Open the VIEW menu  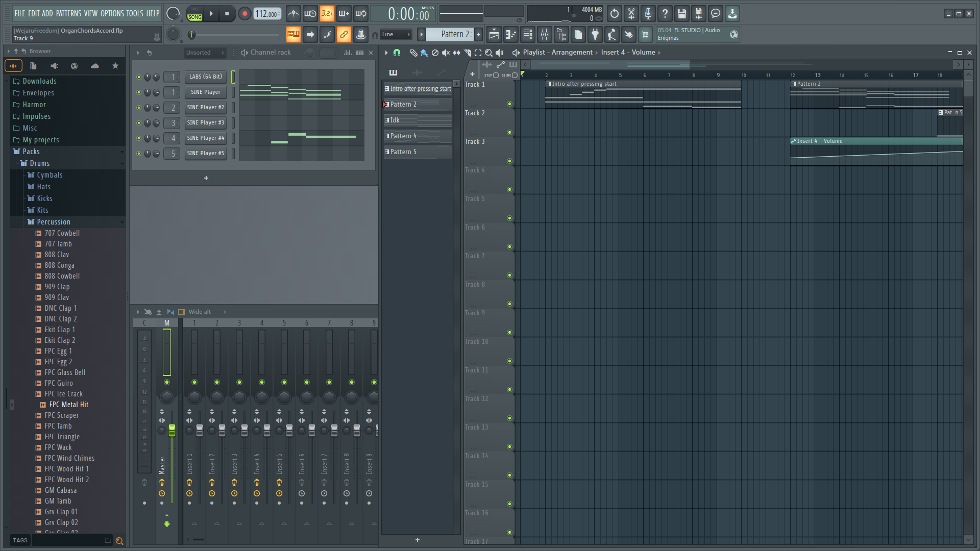91,13
